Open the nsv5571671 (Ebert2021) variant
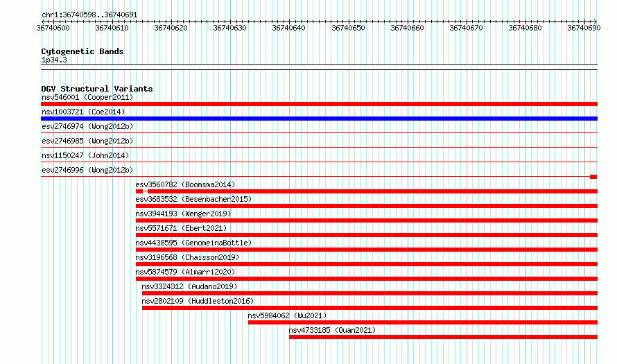Viewport: 617px width, 364px height. [x=181, y=228]
